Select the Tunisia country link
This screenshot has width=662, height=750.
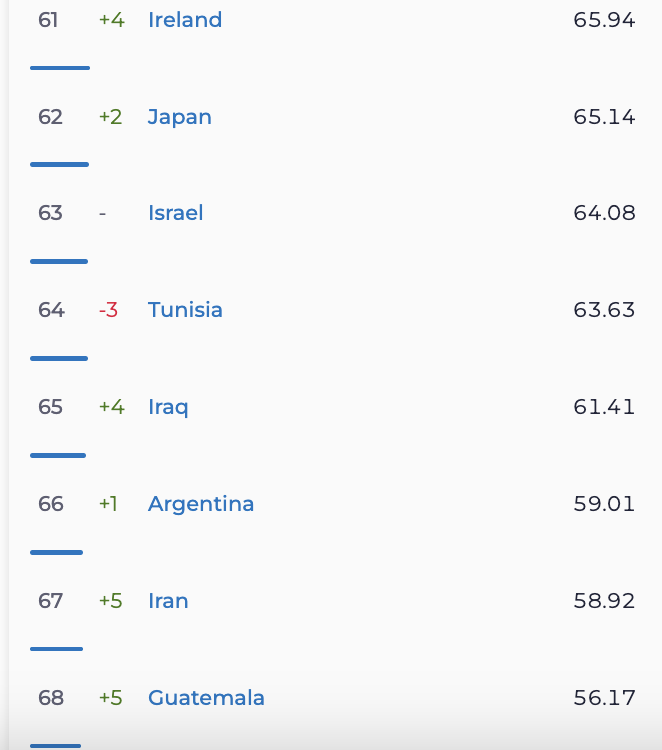(185, 310)
